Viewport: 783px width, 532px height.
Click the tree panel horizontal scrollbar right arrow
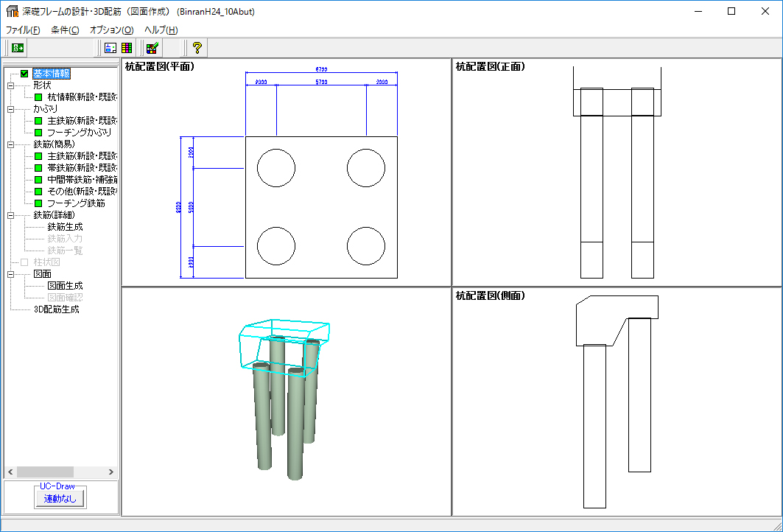coord(112,472)
